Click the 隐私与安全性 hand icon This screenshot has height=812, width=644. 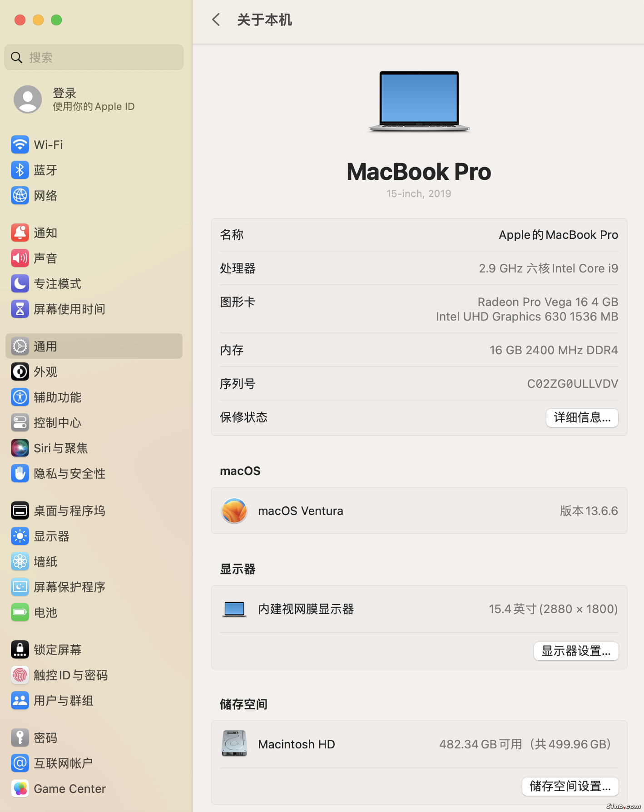[20, 474]
